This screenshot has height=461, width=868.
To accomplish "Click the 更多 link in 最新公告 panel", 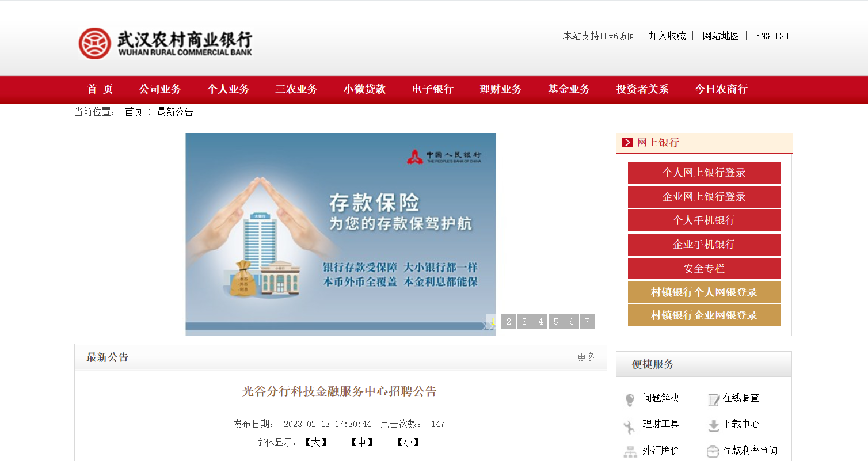I will pos(586,357).
